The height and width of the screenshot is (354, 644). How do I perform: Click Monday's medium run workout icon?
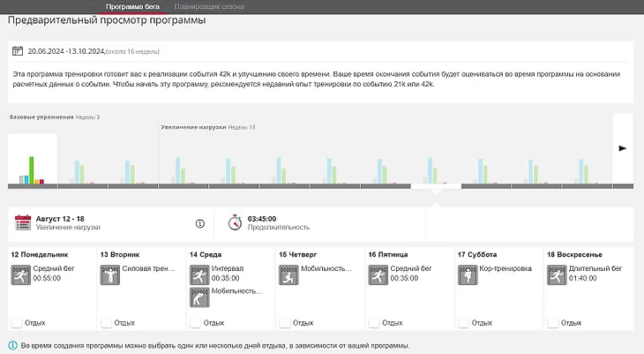point(20,275)
